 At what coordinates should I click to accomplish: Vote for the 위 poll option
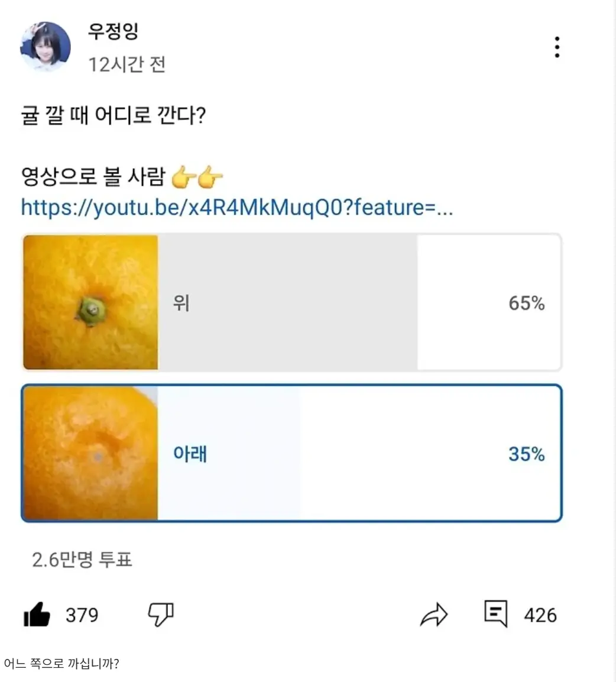click(x=181, y=303)
